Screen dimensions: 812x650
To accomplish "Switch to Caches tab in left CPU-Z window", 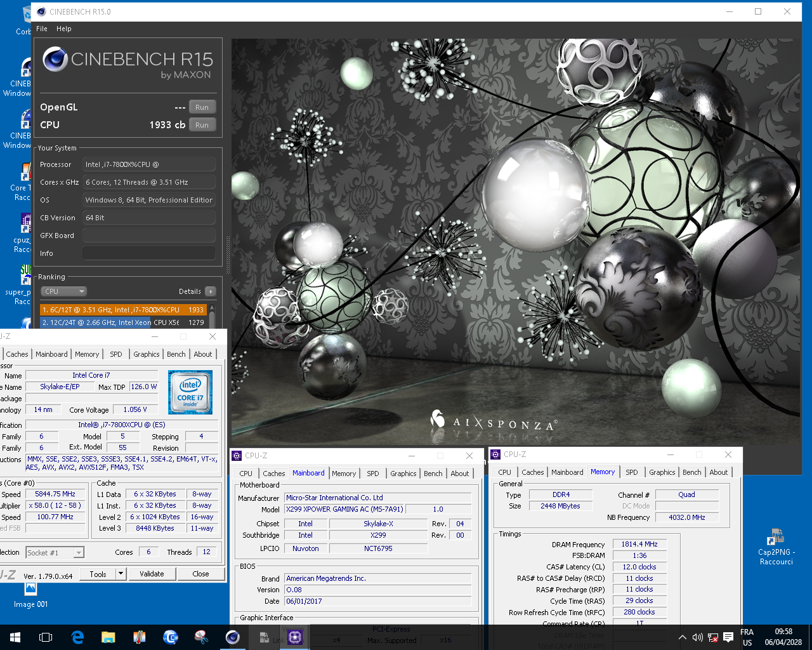I will (x=17, y=354).
